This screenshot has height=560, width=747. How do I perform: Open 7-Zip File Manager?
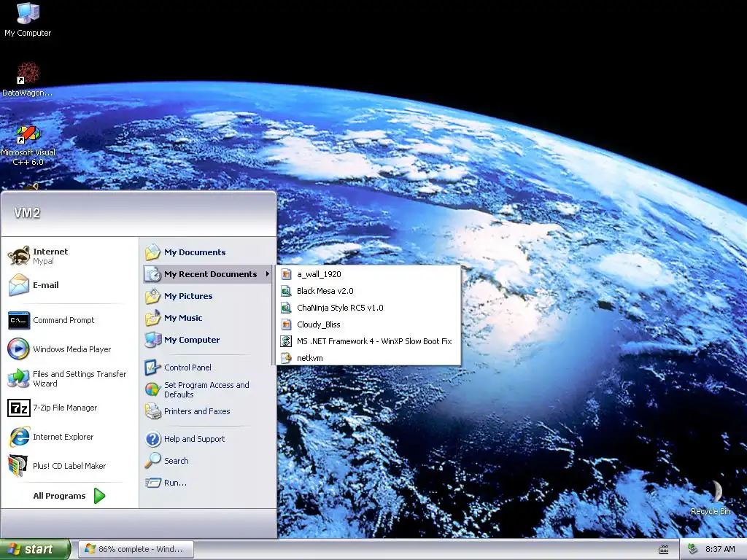click(69, 408)
